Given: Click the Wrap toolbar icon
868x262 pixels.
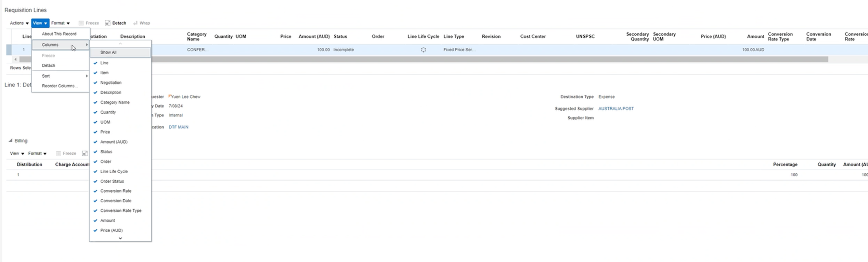Looking at the screenshot, I should 135,23.
